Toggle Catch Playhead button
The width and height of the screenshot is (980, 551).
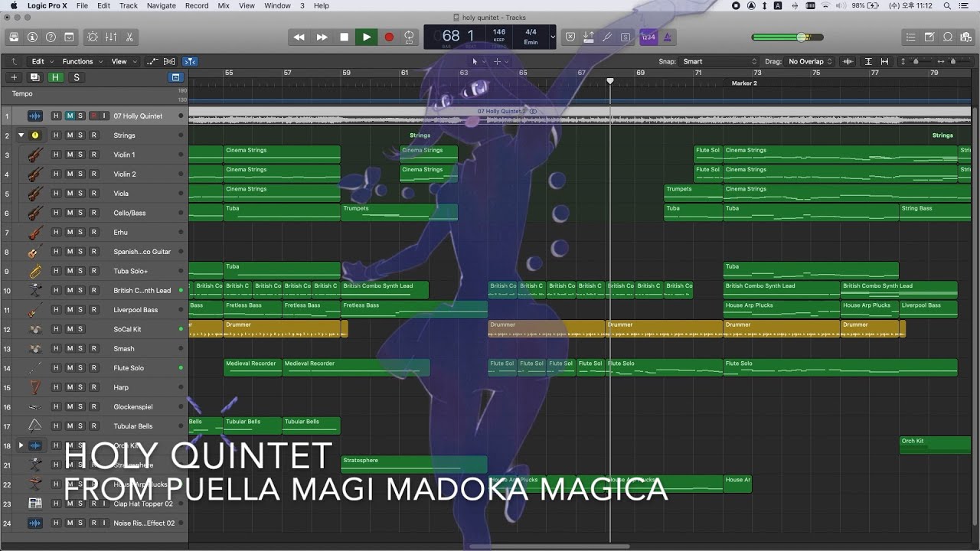191,61
